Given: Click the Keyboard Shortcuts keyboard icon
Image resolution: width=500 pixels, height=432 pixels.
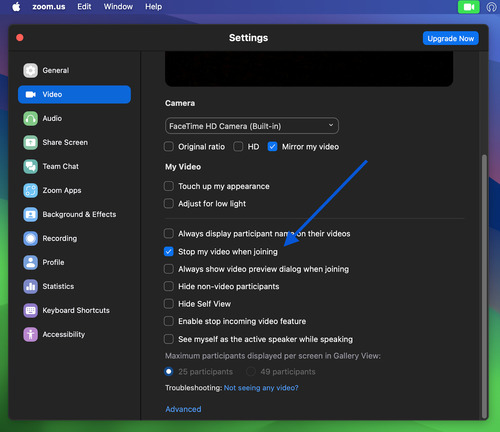Looking at the screenshot, I should tap(30, 310).
